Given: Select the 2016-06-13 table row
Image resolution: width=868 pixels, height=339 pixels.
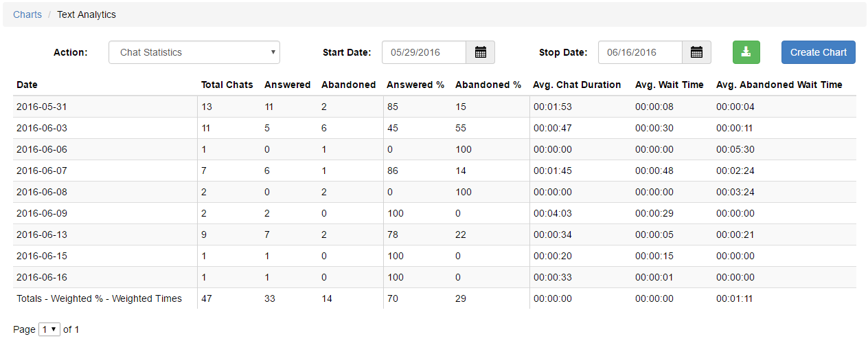Looking at the screenshot, I should tap(435, 234).
